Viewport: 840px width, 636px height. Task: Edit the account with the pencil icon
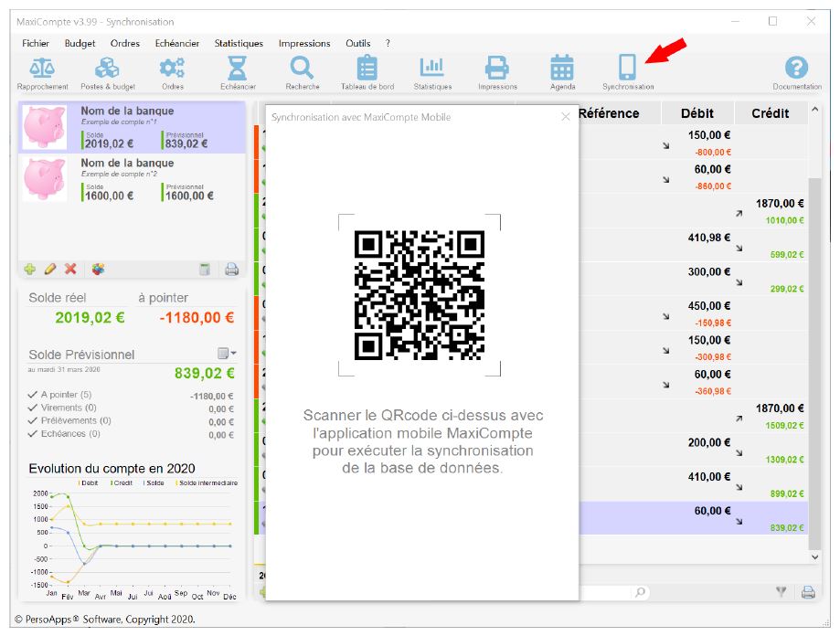(50, 270)
